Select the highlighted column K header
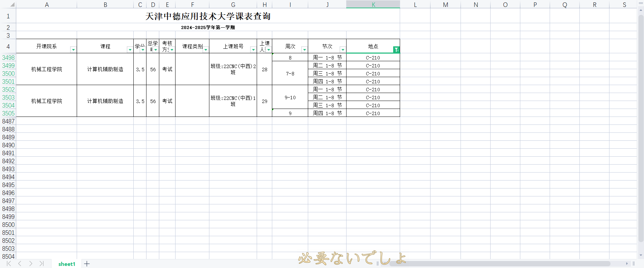Screen dimensions: 644x268 click(373, 4)
